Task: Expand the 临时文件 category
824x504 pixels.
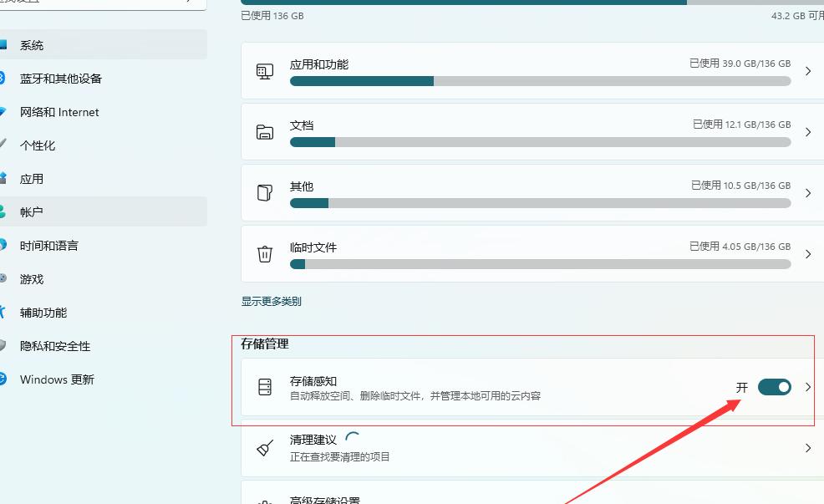Action: point(807,254)
